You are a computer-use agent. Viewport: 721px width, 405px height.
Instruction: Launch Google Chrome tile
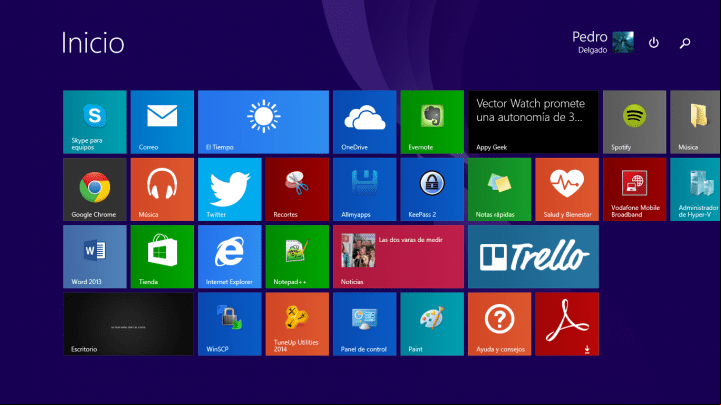95,189
